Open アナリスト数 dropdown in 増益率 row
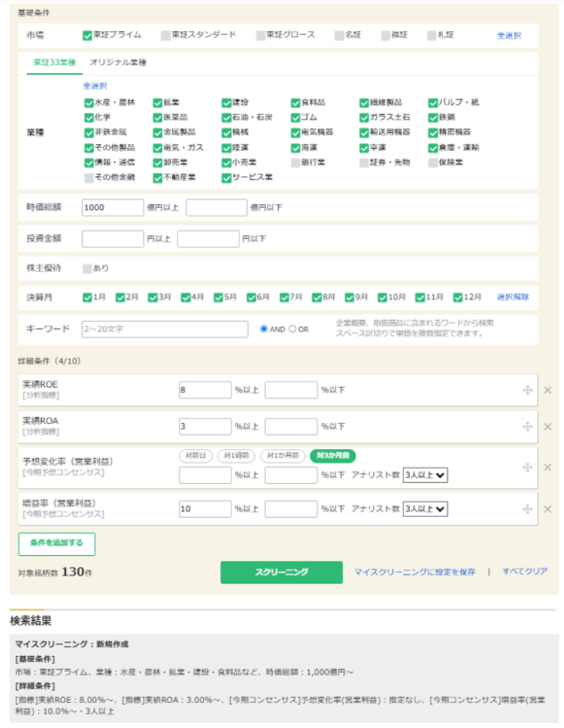Screen dimensions: 564x728 [x=425, y=509]
